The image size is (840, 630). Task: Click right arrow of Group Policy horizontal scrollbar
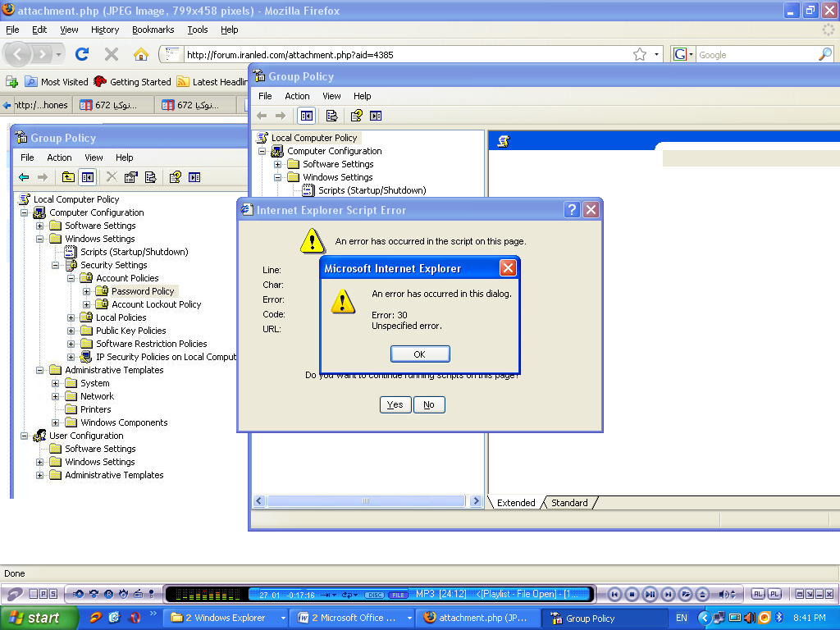pyautogui.click(x=475, y=501)
